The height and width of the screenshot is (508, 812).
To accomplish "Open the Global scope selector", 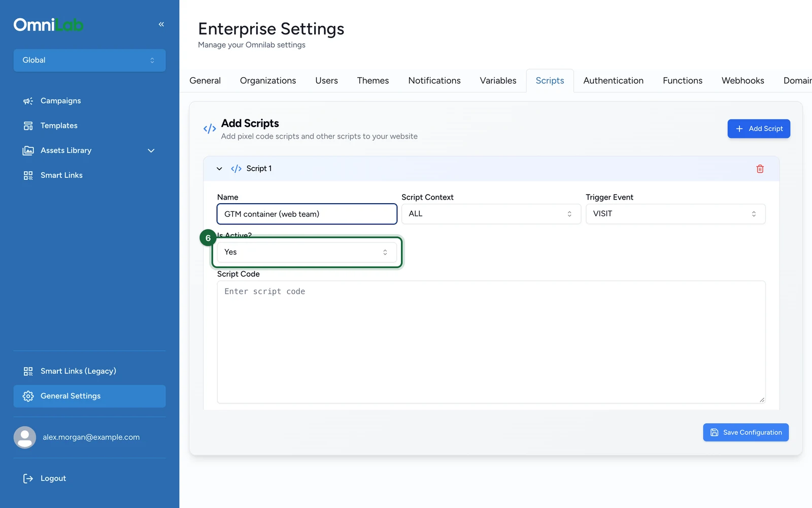I will click(89, 60).
